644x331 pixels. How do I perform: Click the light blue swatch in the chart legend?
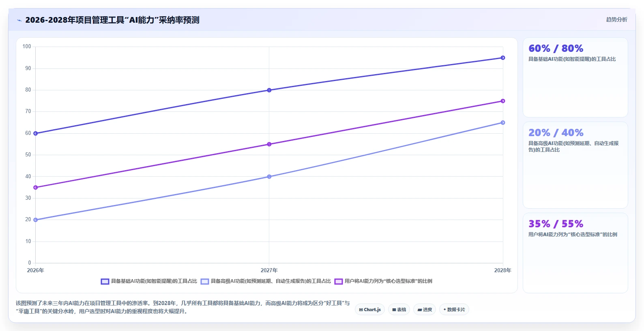205,281
